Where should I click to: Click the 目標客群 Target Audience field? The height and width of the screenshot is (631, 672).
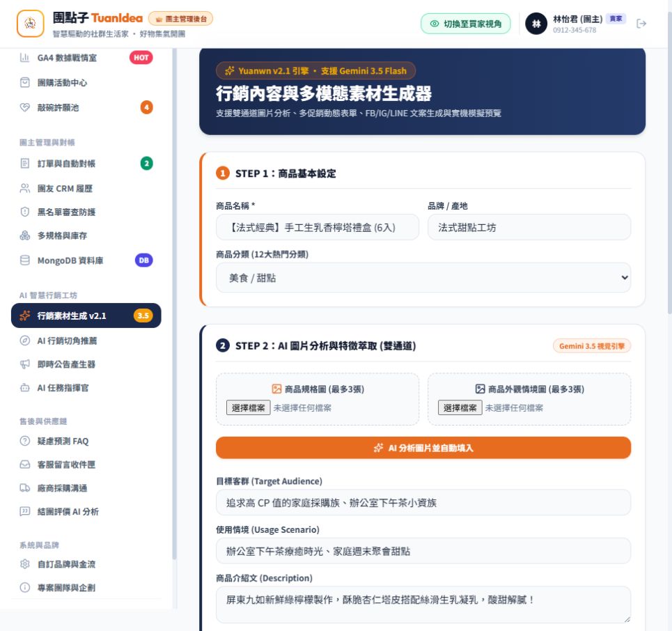tap(423, 502)
